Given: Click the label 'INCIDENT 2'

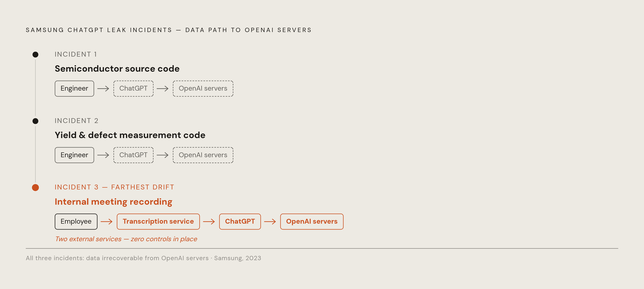Looking at the screenshot, I should 77,121.
